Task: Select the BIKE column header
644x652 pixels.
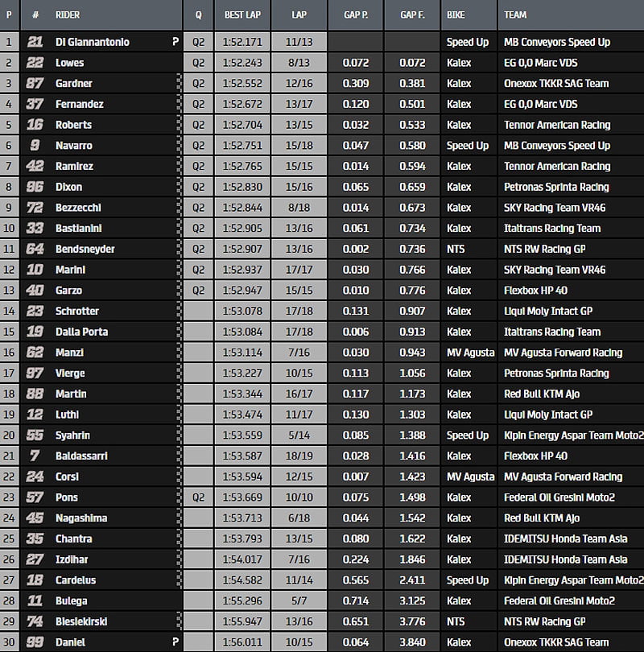Action: click(x=456, y=14)
